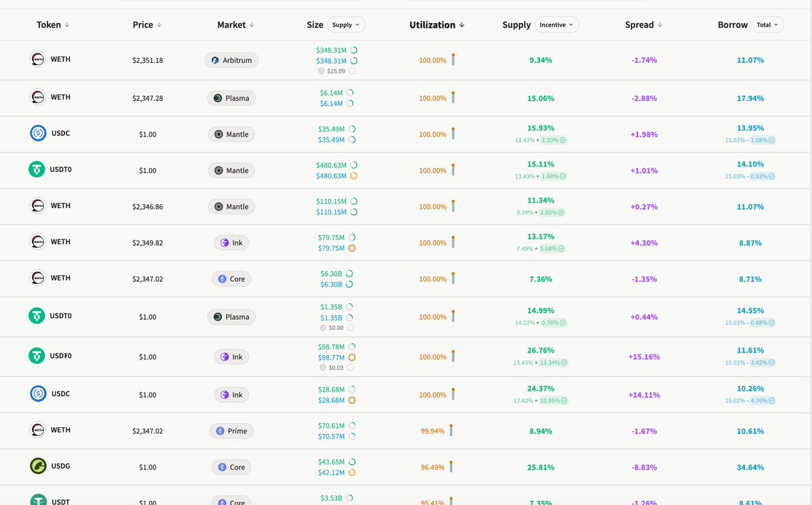
Task: Click USDC token icon in Ink row
Action: (x=38, y=393)
